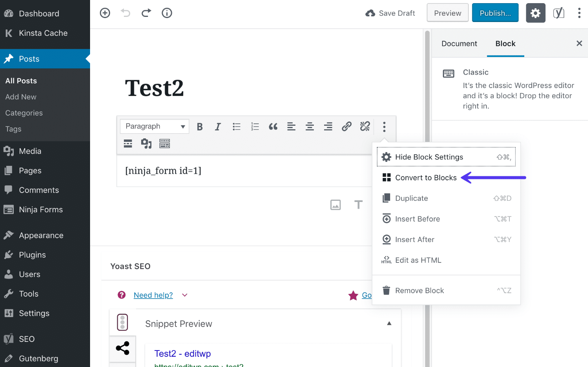This screenshot has height=367, width=588.
Task: Switch to the Document tab
Action: (x=459, y=44)
